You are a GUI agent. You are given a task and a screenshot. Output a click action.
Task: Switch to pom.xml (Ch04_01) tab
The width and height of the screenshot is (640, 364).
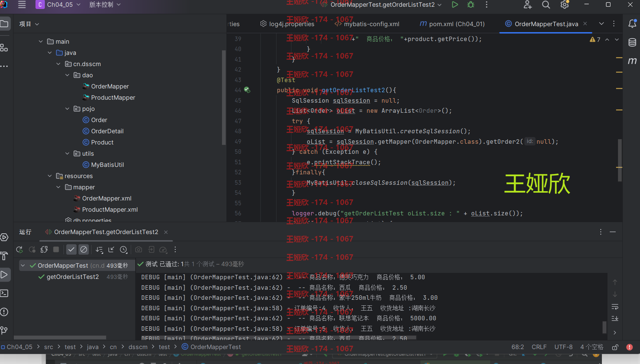point(452,24)
